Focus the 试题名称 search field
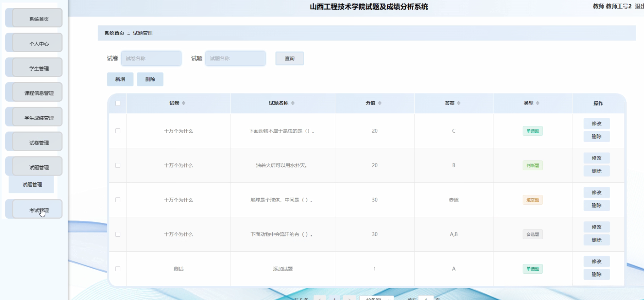644x300 pixels. tap(235, 58)
